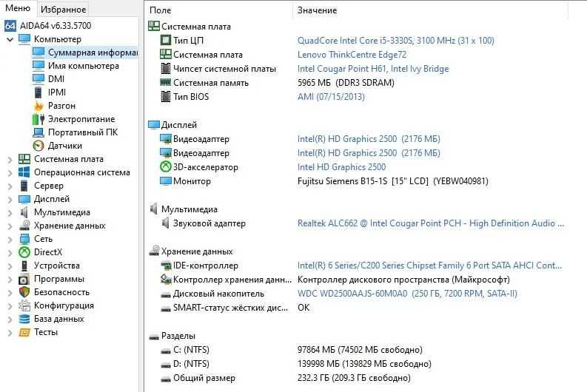
Task: Select the Контроллер хранения данных row
Action: tap(335, 280)
